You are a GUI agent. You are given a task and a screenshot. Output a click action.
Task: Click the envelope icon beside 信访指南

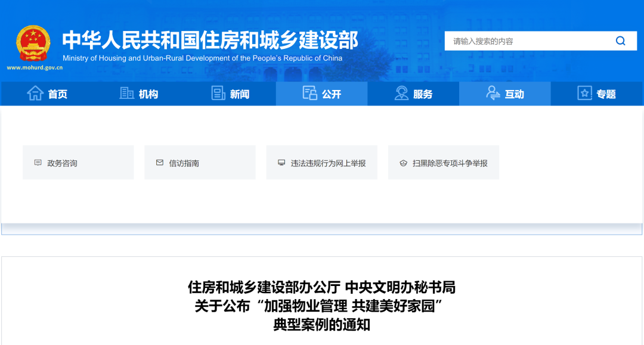pyautogui.click(x=160, y=163)
